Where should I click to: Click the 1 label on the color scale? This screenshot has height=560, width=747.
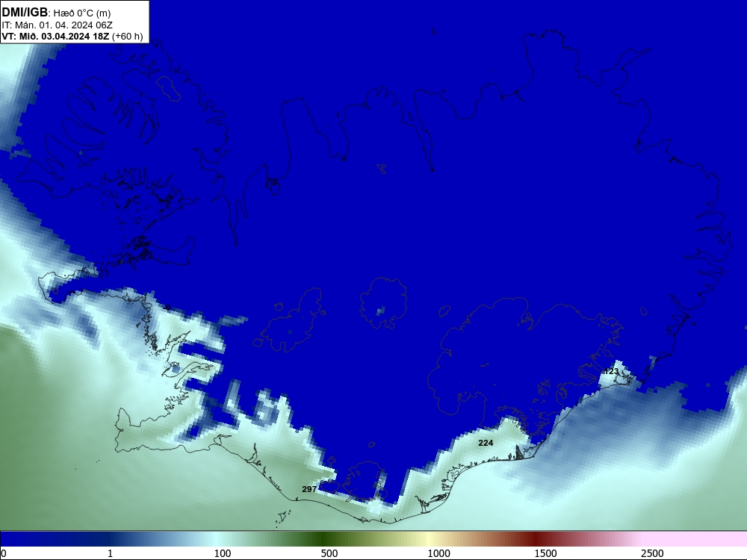tap(110, 553)
